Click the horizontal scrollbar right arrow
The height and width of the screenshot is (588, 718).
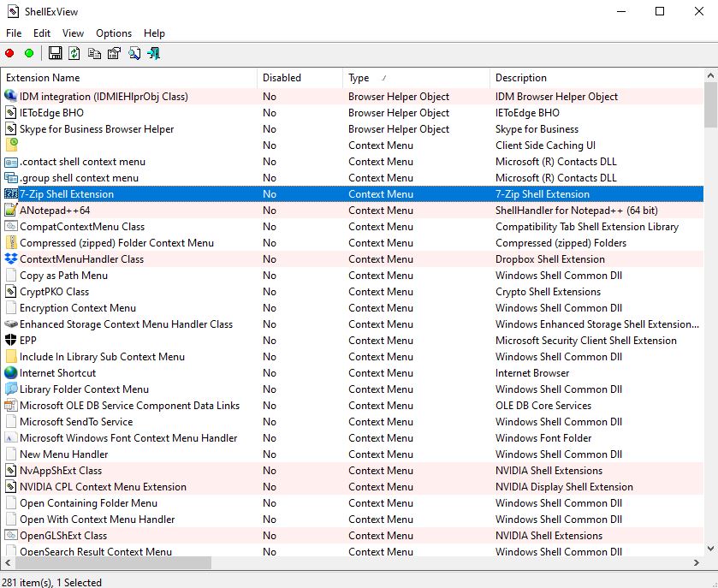(x=697, y=562)
